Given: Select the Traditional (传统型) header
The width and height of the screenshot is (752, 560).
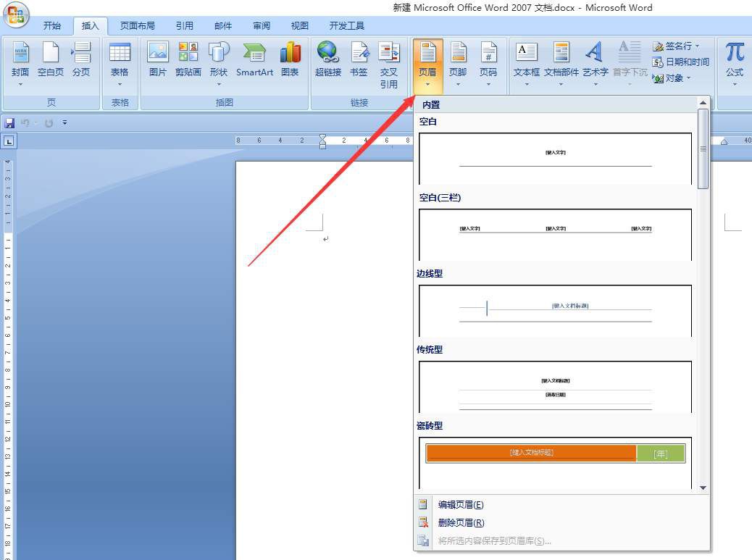Looking at the screenshot, I should pyautogui.click(x=556, y=387).
